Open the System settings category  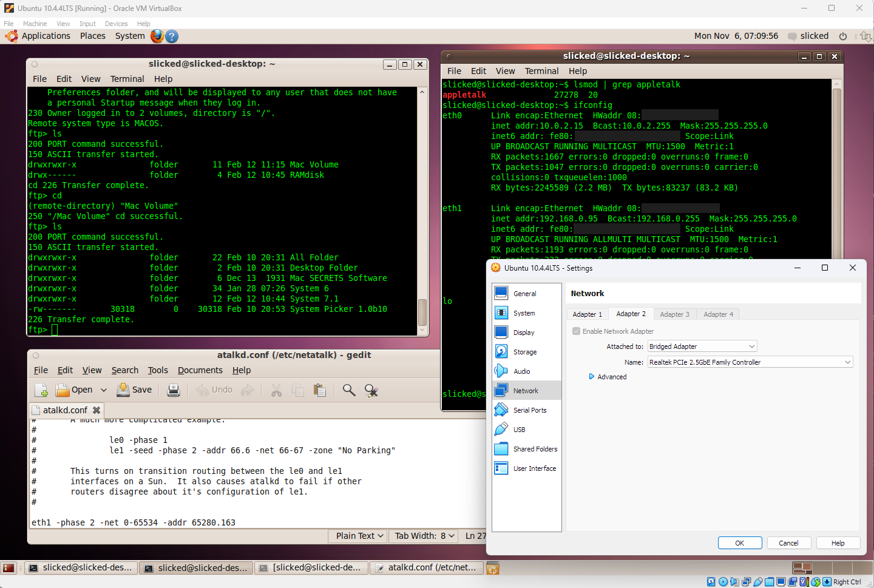tap(526, 313)
